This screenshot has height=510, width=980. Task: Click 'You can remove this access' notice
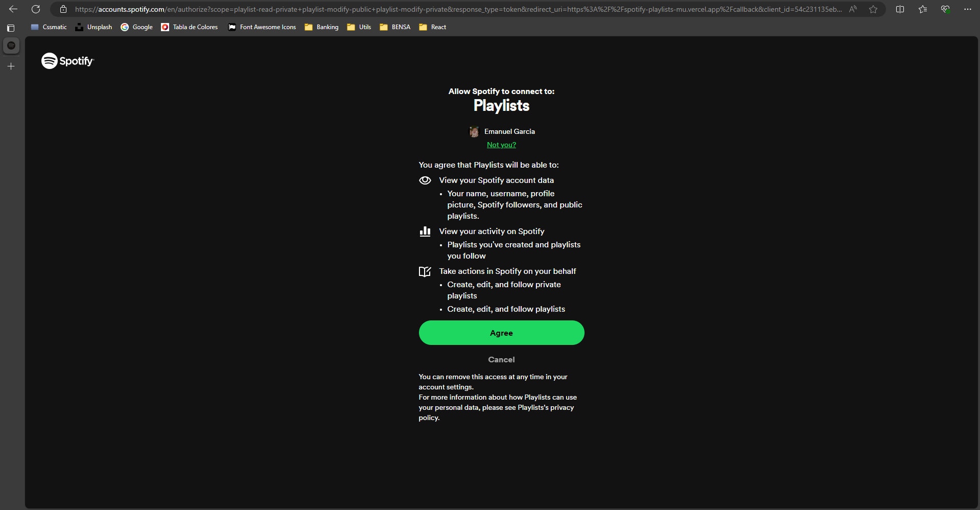[x=493, y=382]
